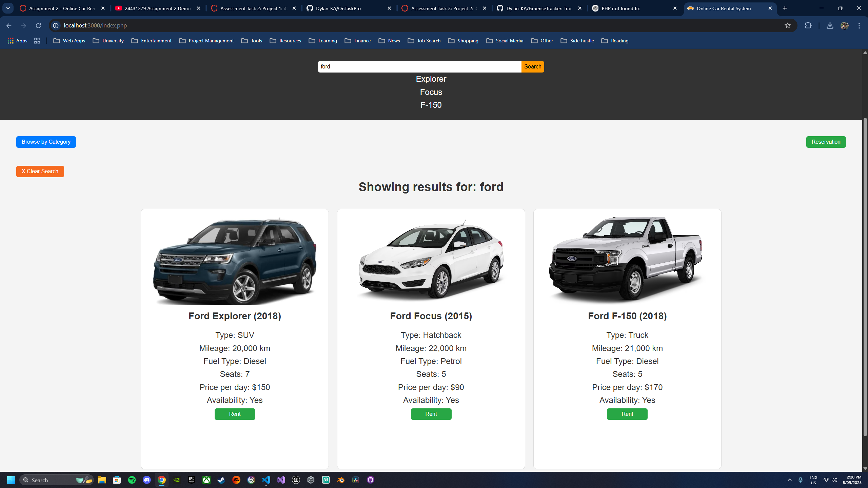
Task: Open Blender from taskbar
Action: click(341, 480)
